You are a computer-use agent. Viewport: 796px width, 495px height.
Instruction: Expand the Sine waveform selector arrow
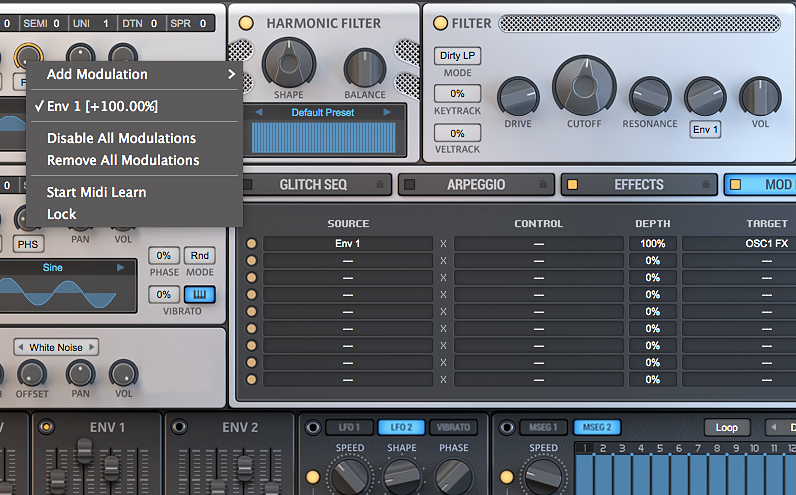tap(121, 267)
